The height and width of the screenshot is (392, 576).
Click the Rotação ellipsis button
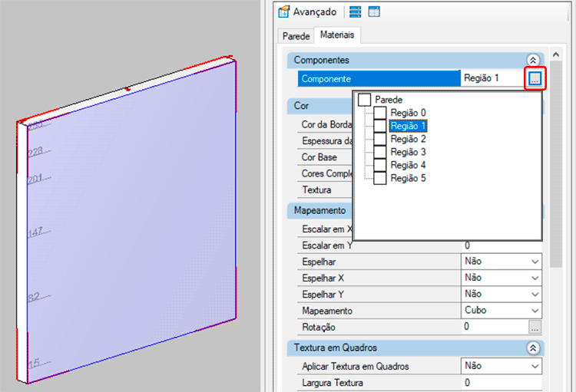[x=535, y=328]
